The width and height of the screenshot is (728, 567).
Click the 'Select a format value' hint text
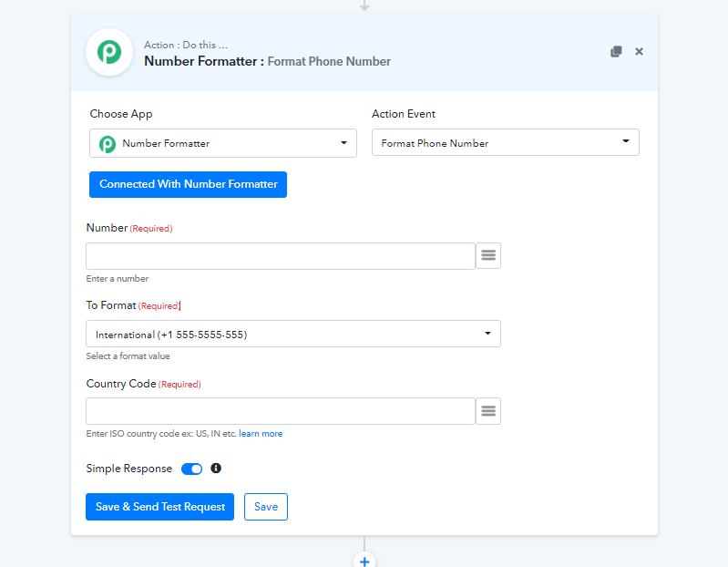(128, 356)
